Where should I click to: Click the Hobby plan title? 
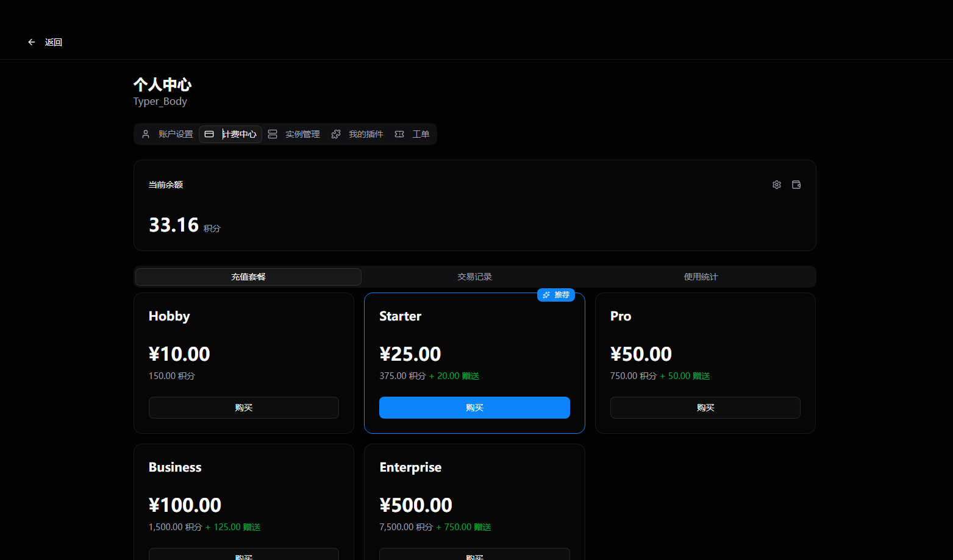pos(170,316)
